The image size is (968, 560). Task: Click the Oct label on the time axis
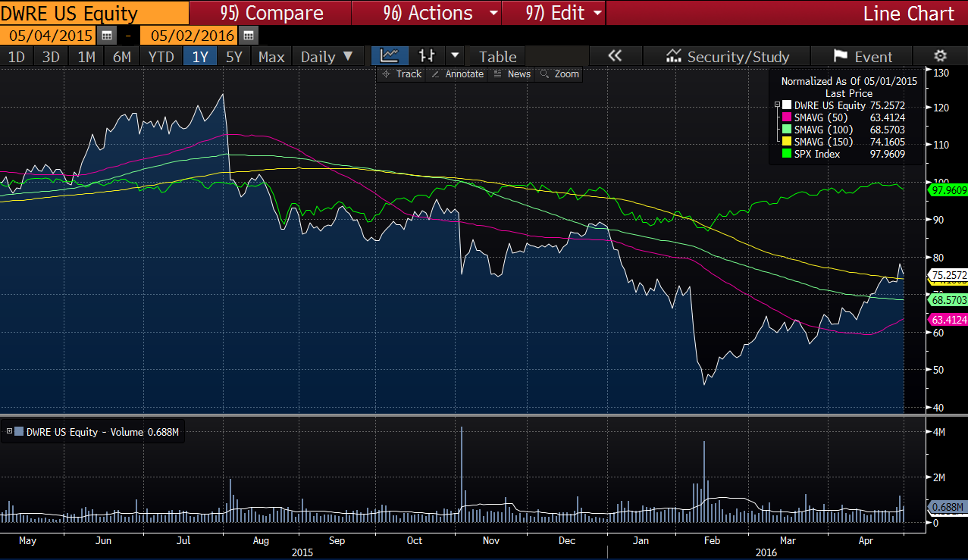click(x=414, y=540)
